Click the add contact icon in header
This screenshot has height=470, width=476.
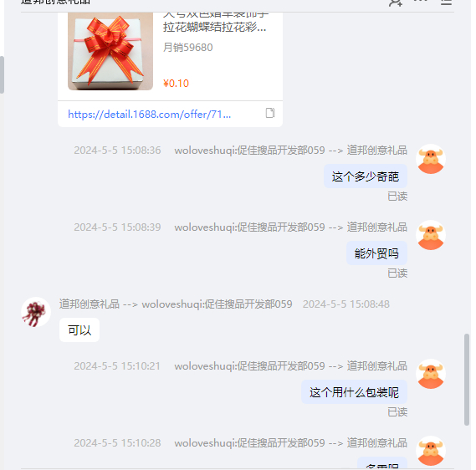click(396, 3)
